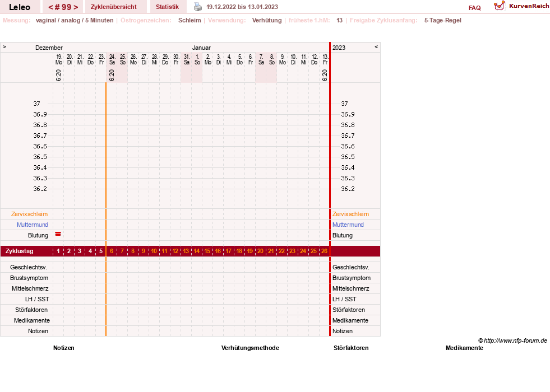Click the 5-Tage-Regel setting value
The height and width of the screenshot is (392, 550).
click(443, 20)
